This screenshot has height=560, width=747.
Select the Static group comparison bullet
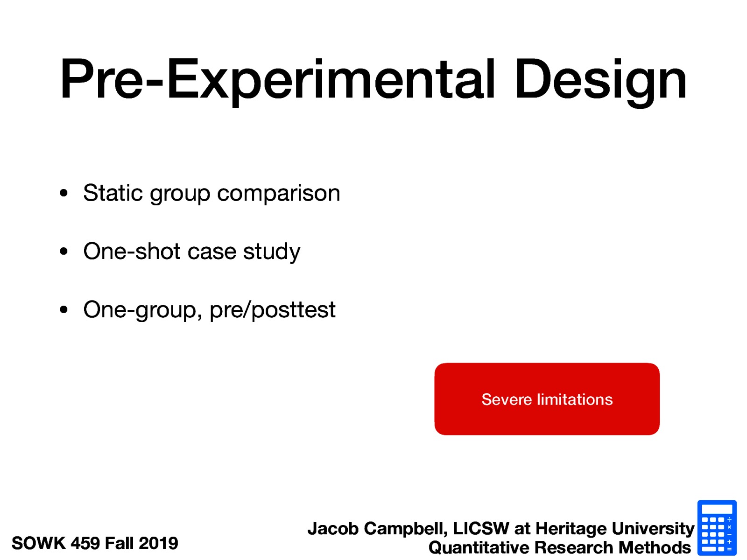coord(211,192)
